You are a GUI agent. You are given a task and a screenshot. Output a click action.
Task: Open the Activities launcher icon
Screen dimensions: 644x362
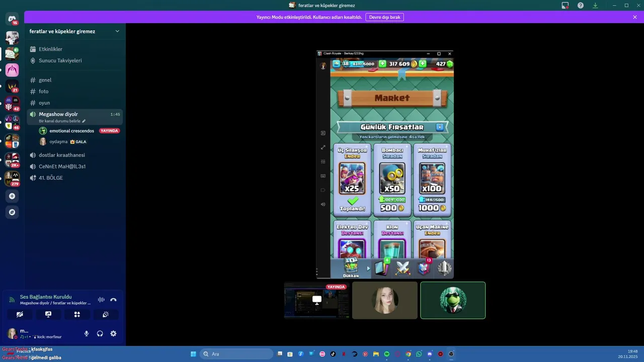tap(77, 314)
